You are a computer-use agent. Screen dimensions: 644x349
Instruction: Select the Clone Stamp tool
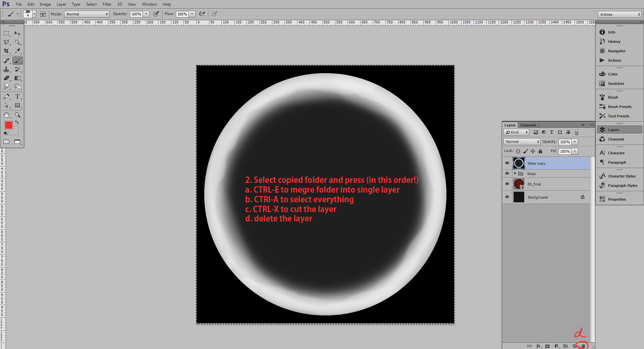(x=6, y=69)
